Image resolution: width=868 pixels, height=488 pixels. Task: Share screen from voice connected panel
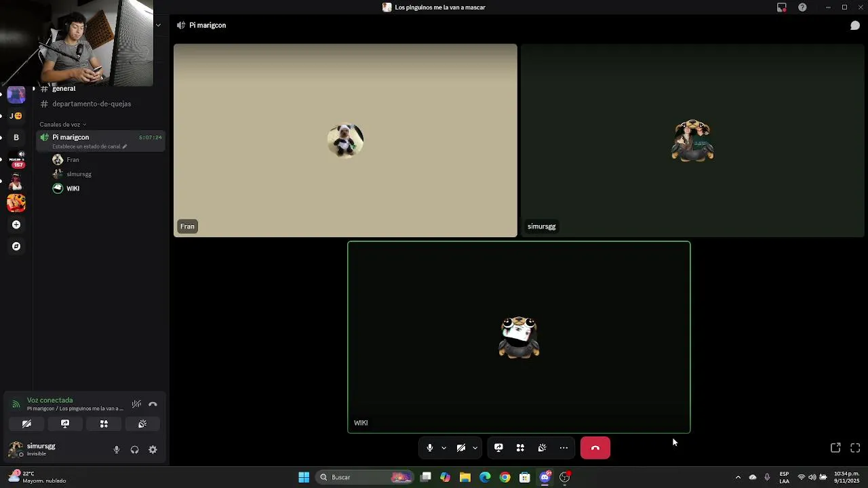[65, 424]
